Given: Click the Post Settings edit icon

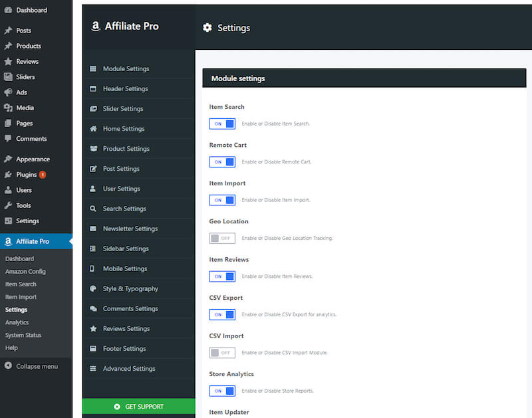Looking at the screenshot, I should coord(93,169).
